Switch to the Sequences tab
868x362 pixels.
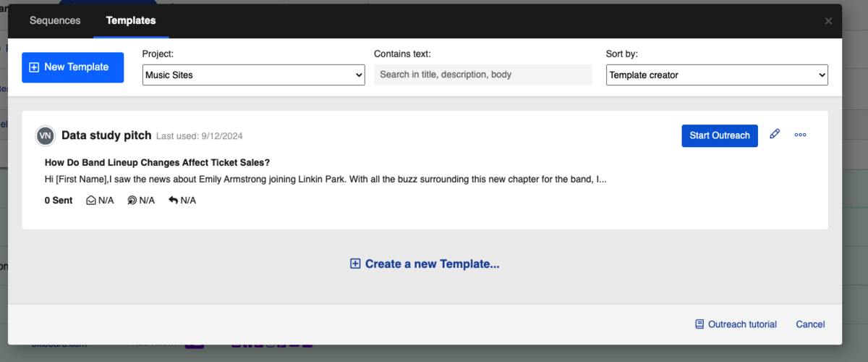click(55, 21)
